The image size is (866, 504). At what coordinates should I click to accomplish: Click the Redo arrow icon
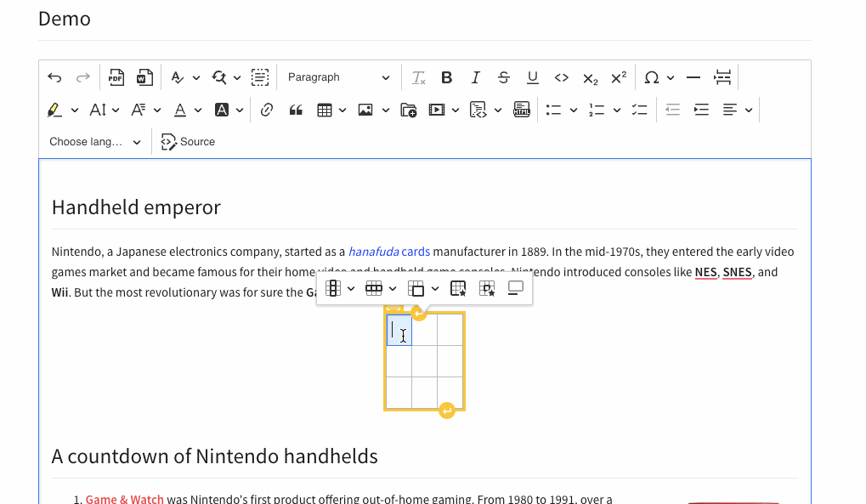[x=82, y=77]
